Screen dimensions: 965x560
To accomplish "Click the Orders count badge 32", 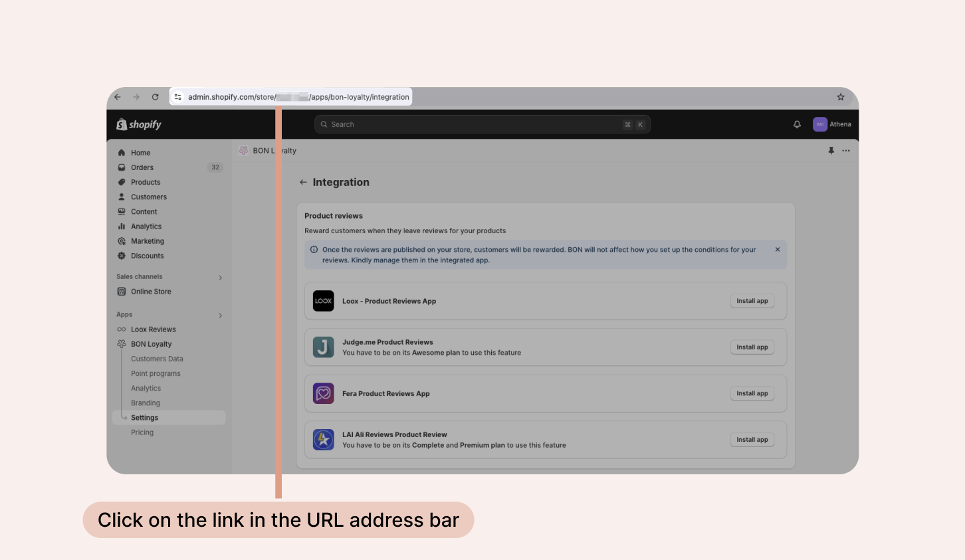I will (215, 167).
